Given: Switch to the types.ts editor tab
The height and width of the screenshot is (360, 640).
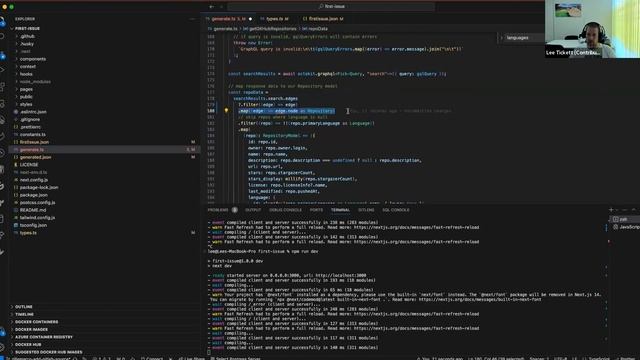Looking at the screenshot, I should (x=277, y=19).
